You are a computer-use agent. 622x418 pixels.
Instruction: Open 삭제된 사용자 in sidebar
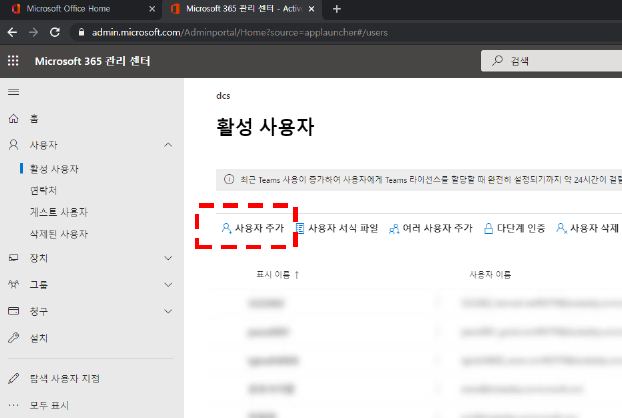click(59, 234)
